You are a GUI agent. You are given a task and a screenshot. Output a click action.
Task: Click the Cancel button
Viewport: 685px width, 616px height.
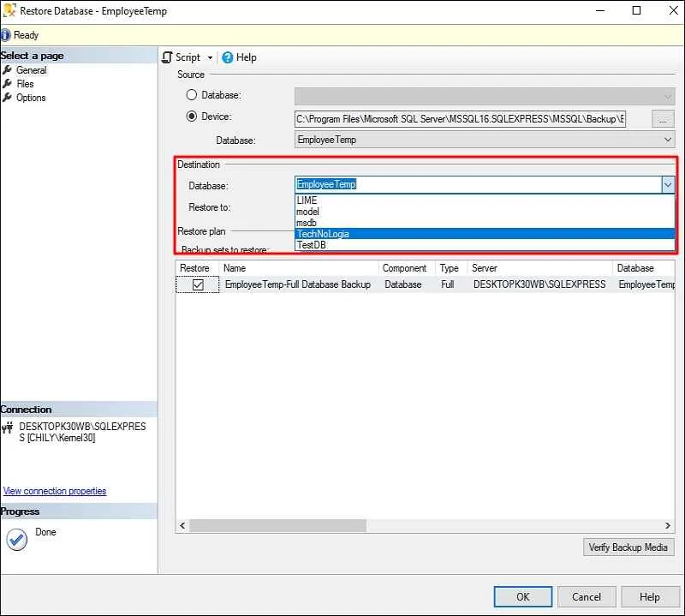pos(587,597)
